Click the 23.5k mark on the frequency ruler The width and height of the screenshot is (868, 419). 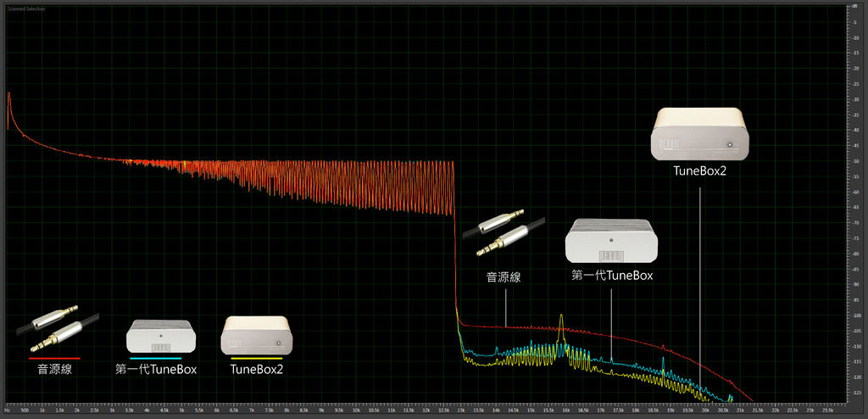pyautogui.click(x=828, y=411)
